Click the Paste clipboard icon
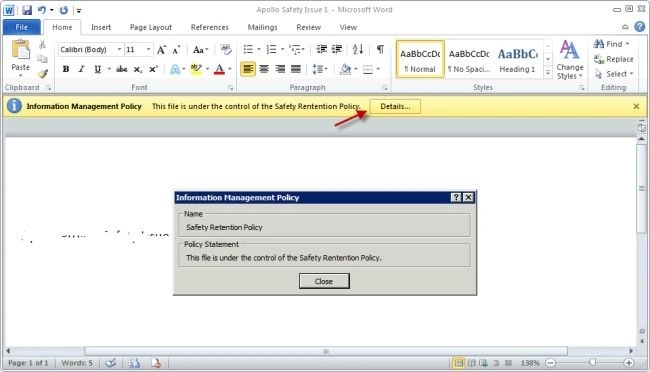The width and height of the screenshot is (650, 372). [x=20, y=50]
